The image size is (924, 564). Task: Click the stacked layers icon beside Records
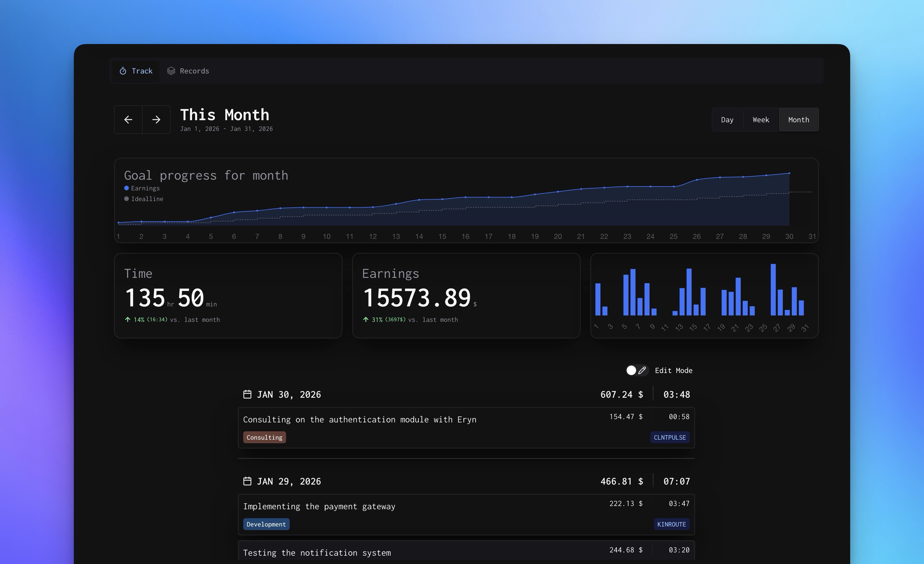171,70
